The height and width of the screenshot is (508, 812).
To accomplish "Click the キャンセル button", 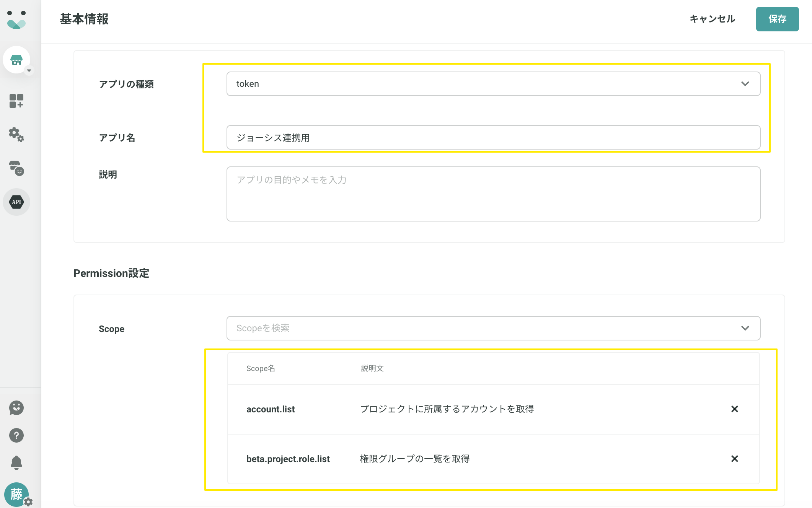I will (712, 19).
